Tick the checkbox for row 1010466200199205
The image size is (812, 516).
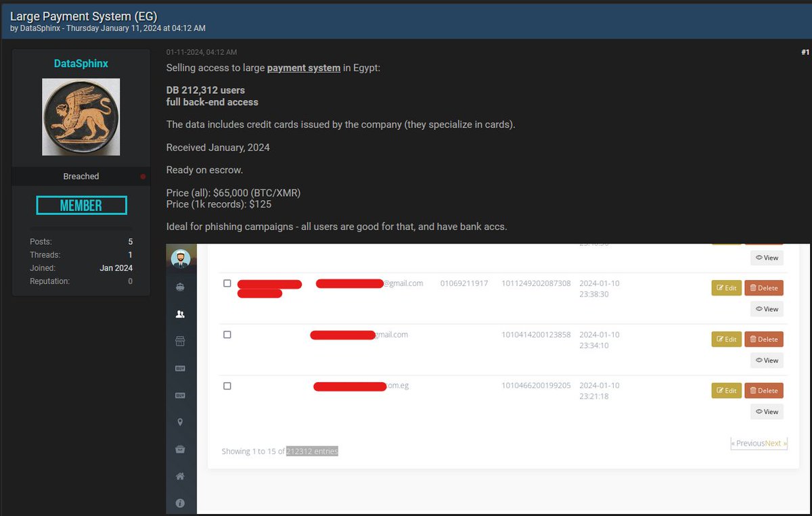[x=227, y=386]
